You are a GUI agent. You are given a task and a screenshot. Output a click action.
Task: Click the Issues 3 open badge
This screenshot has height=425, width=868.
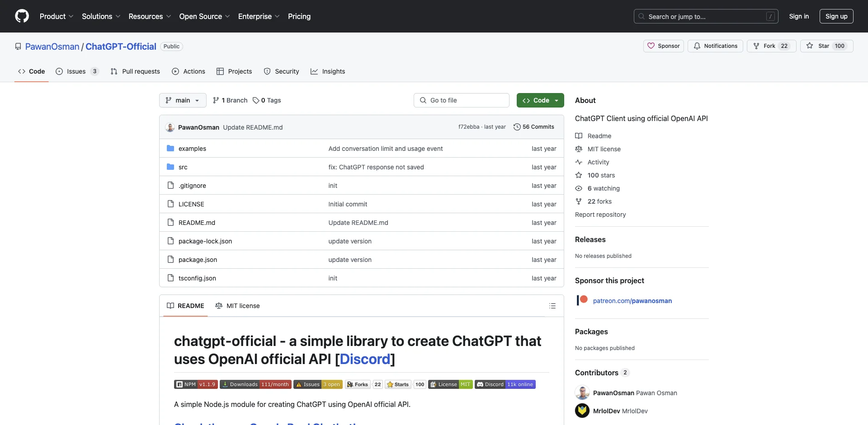tap(318, 384)
